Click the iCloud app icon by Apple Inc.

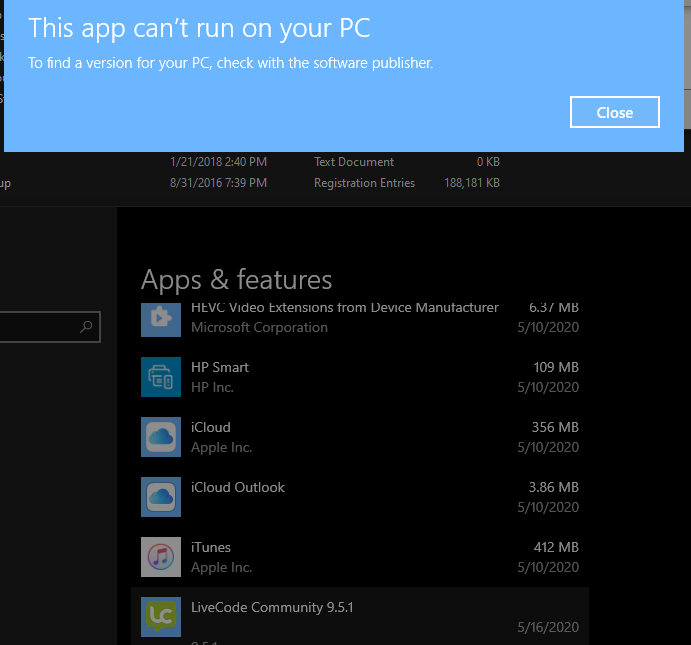[x=160, y=437]
